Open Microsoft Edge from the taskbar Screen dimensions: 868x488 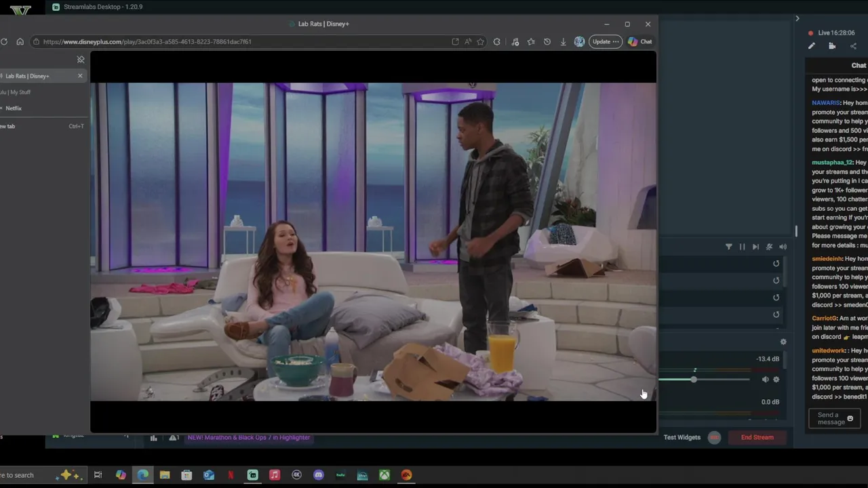[143, 475]
